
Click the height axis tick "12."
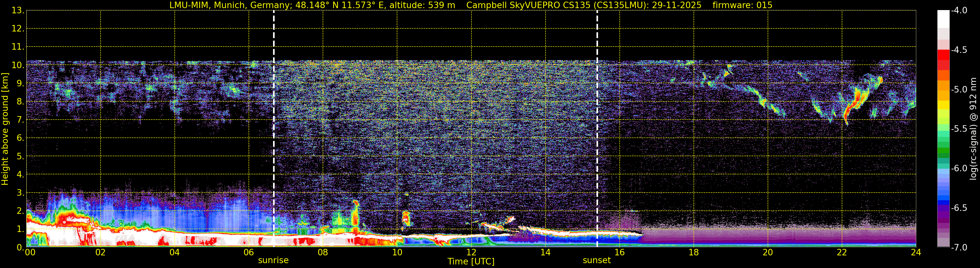[x=18, y=29]
